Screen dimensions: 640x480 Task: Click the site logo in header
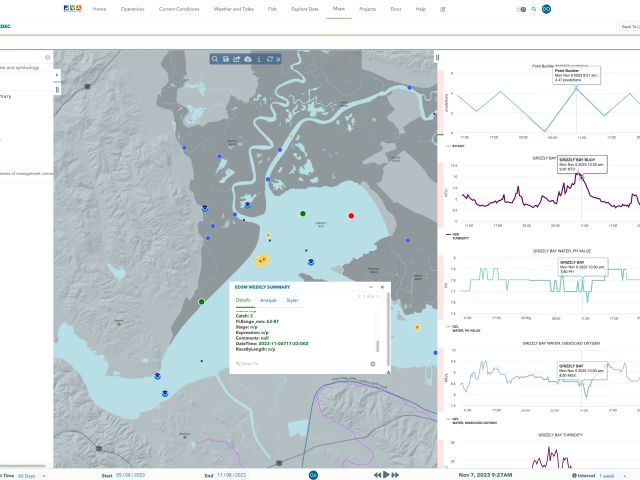coord(73,8)
